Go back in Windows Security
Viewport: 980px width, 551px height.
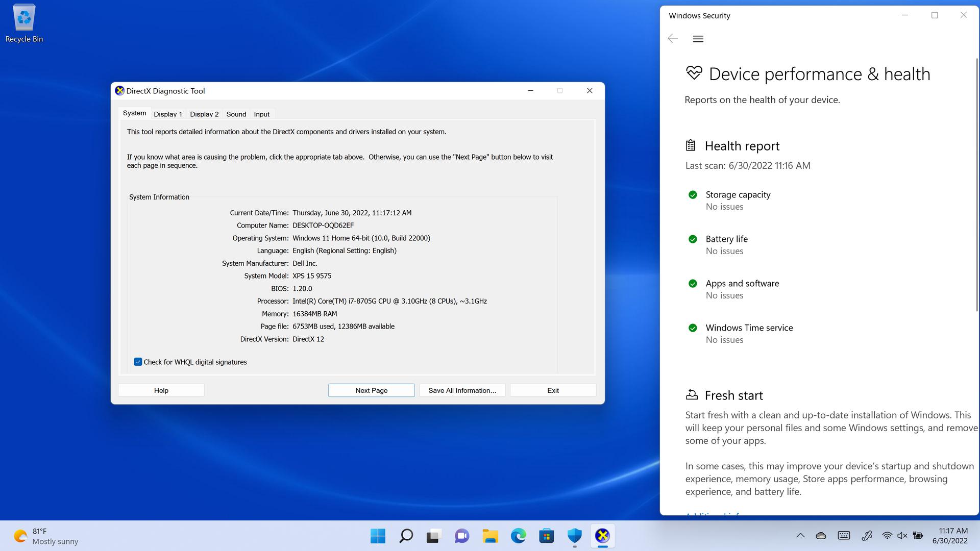(673, 39)
